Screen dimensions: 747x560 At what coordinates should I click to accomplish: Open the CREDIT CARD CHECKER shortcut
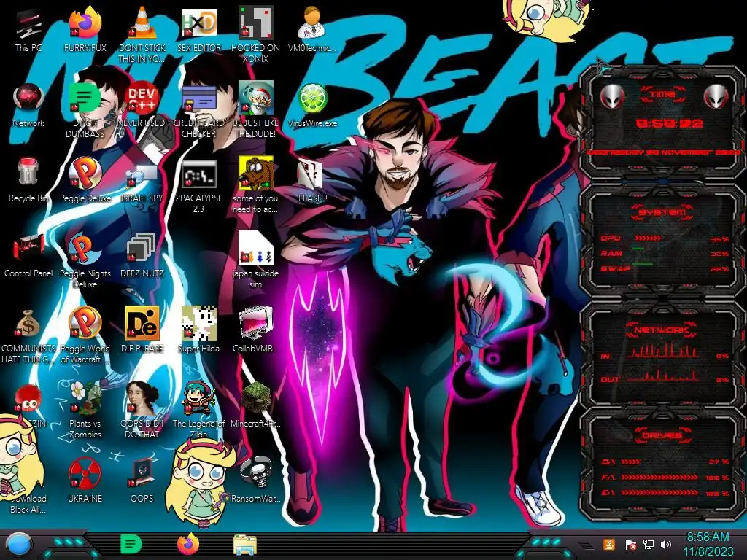198,109
